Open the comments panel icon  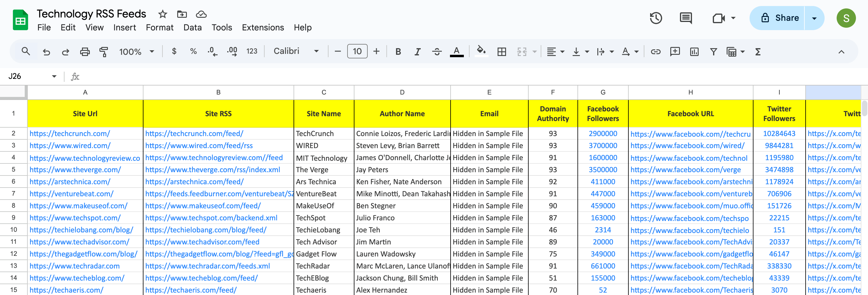[686, 18]
